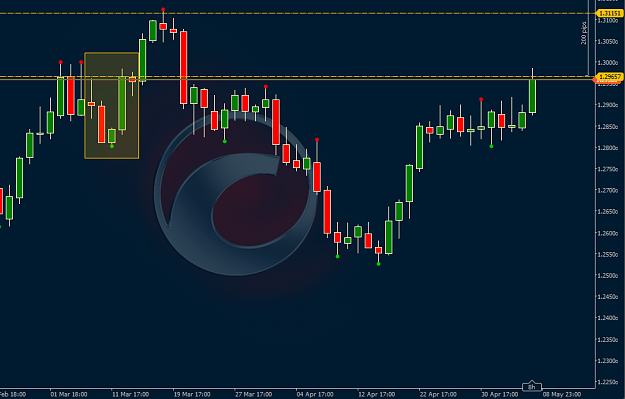Click the 19 Mar 17:00 date label

point(192,395)
